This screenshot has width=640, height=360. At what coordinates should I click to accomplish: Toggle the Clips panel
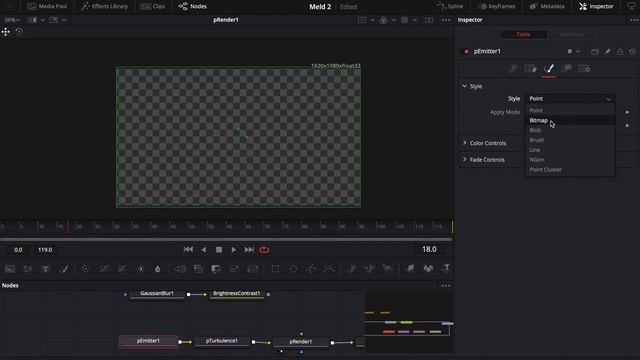tap(153, 6)
